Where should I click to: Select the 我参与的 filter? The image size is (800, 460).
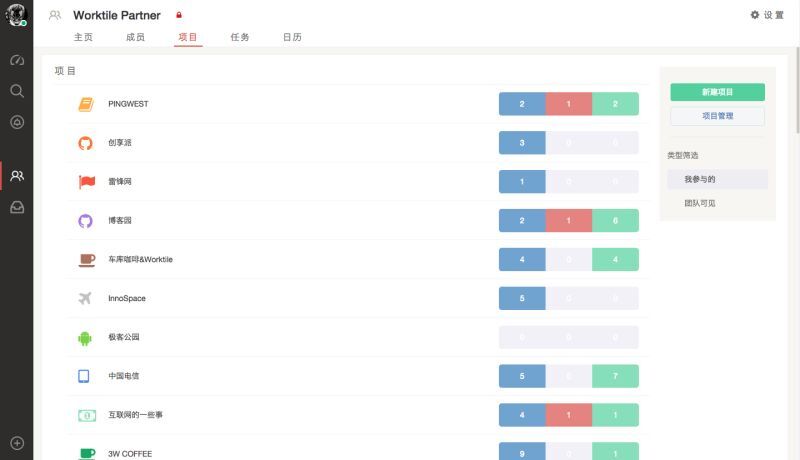700,179
